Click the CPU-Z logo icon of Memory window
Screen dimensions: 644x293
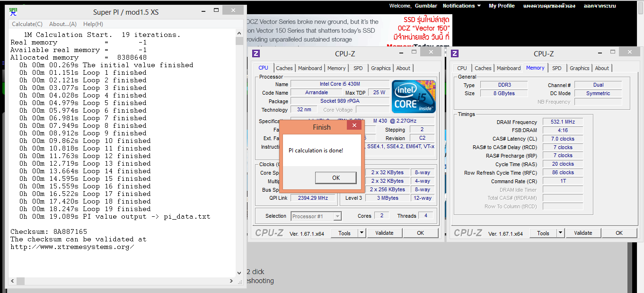455,54
